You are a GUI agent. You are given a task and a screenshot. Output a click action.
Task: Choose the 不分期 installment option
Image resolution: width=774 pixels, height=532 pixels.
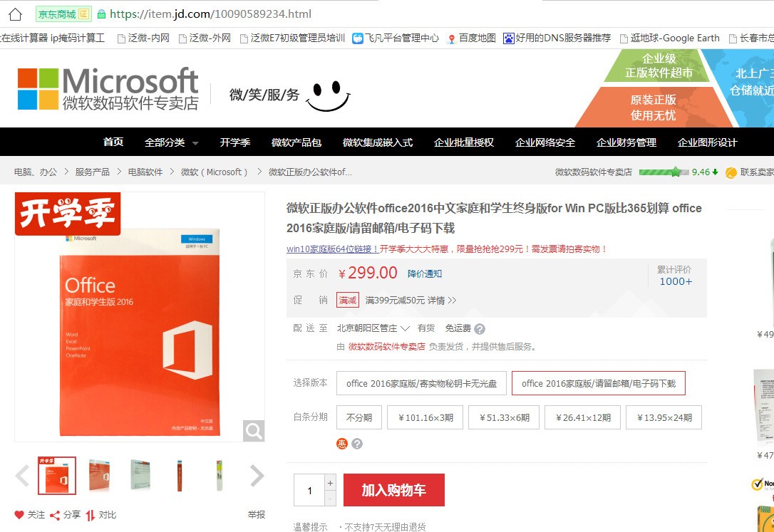pyautogui.click(x=359, y=417)
